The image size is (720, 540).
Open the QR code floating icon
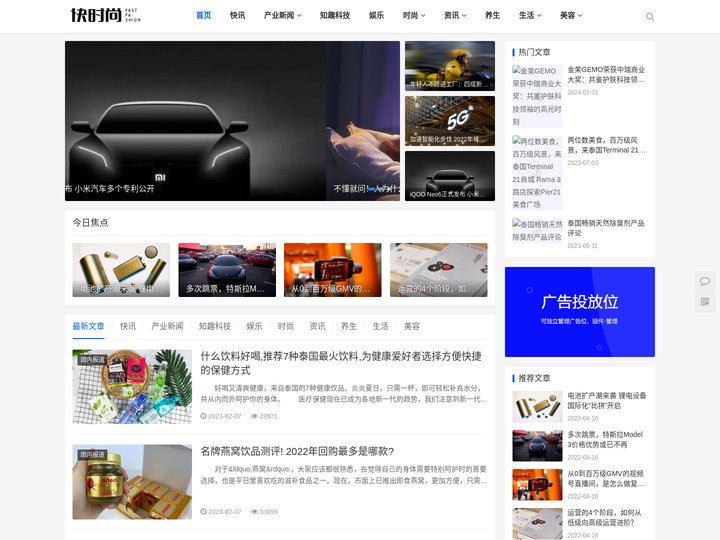click(x=705, y=302)
